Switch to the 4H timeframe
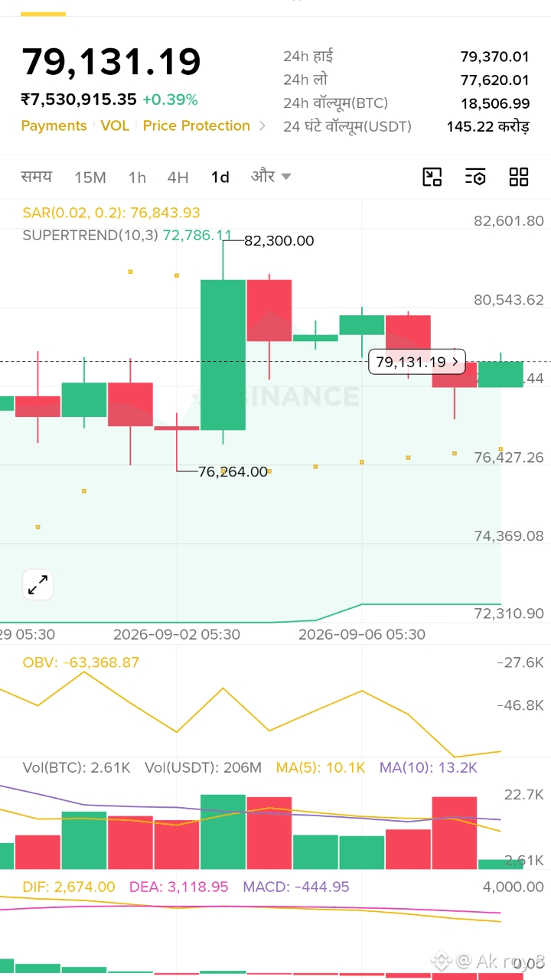The width and height of the screenshot is (551, 980). (x=178, y=177)
